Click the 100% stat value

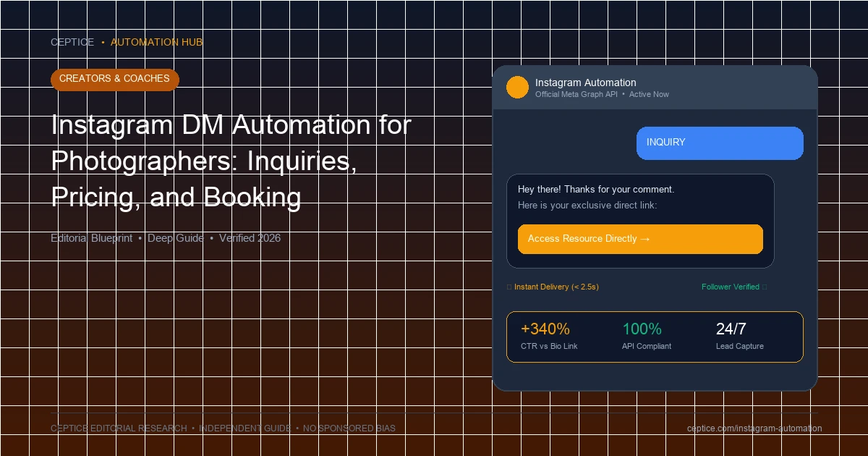tap(642, 329)
